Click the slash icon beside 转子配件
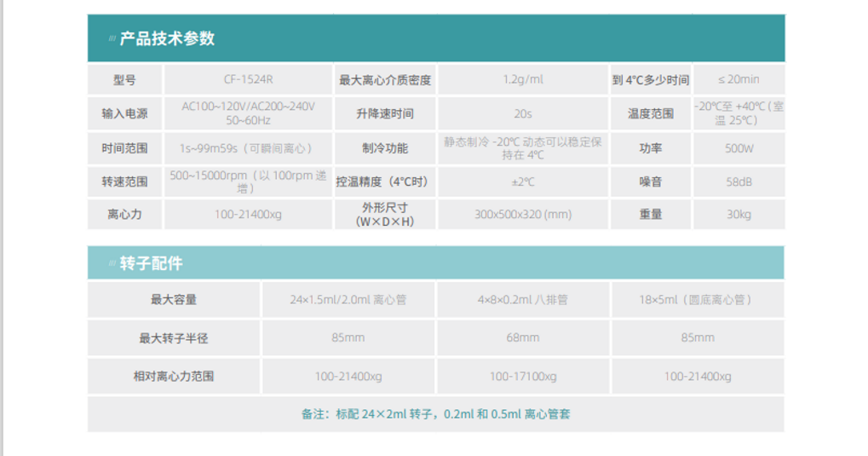Viewport: 868px width, 456px height. pos(112,264)
